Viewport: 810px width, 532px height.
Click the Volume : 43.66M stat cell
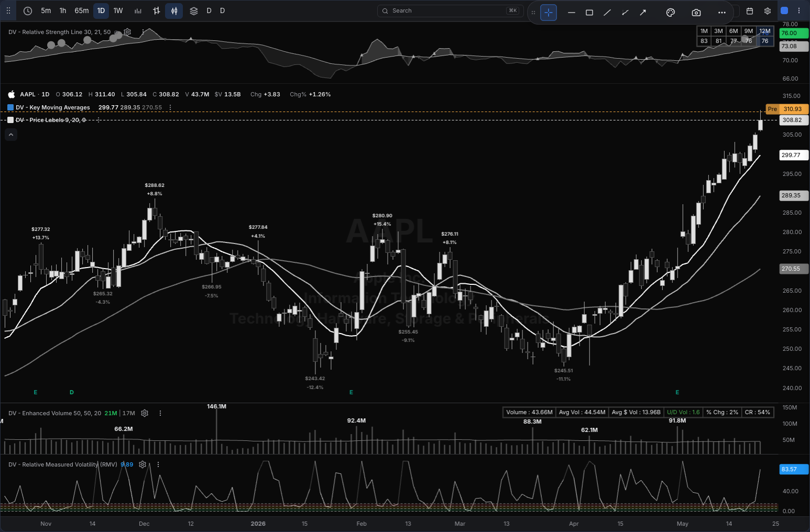tap(529, 412)
